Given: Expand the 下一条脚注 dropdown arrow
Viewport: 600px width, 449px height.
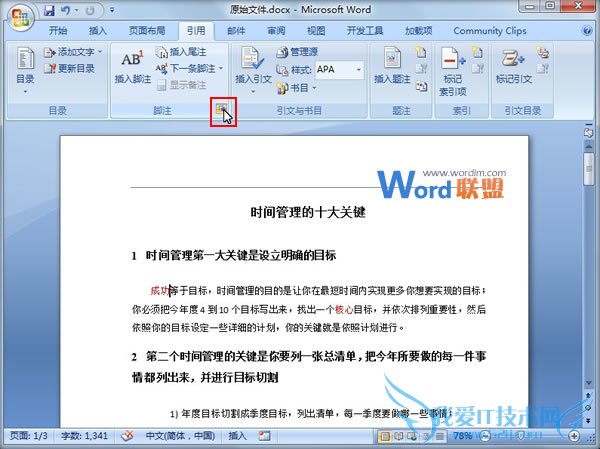Looking at the screenshot, I should pos(221,69).
